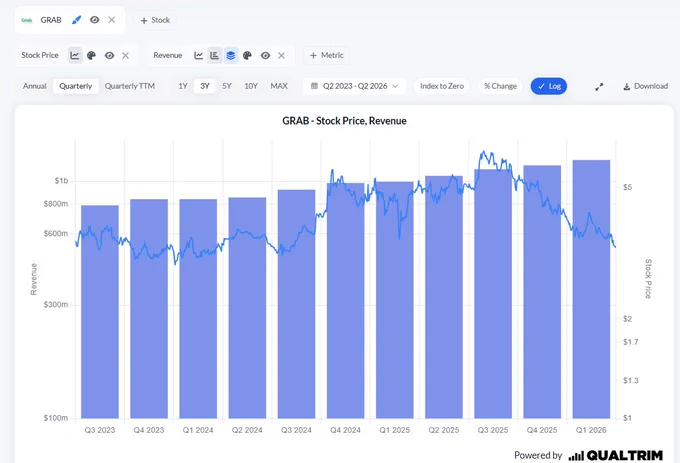680x463 pixels.
Task: Click the vertical Revenue axis title
Action: [x=33, y=279]
